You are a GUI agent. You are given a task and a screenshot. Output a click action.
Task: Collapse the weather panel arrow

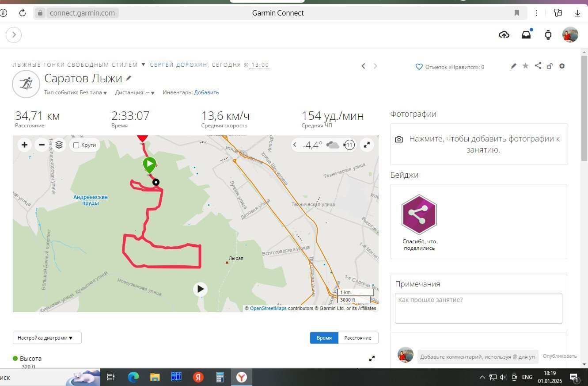click(x=295, y=145)
